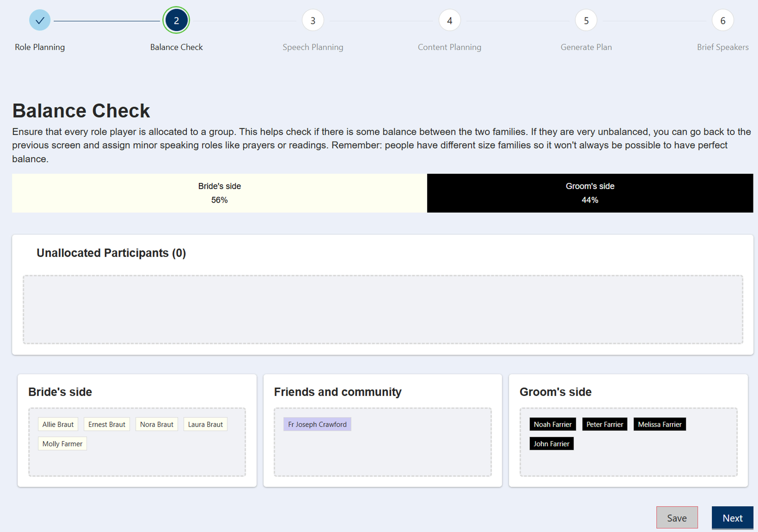Click the Brief Speakers step label
Image resolution: width=758 pixels, height=532 pixels.
click(x=723, y=47)
